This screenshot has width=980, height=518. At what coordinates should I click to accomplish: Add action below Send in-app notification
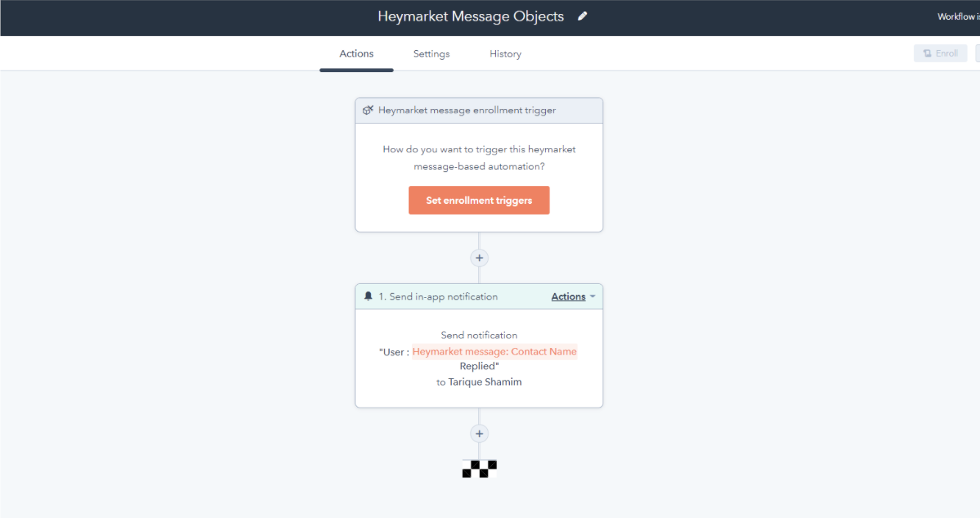tap(479, 433)
